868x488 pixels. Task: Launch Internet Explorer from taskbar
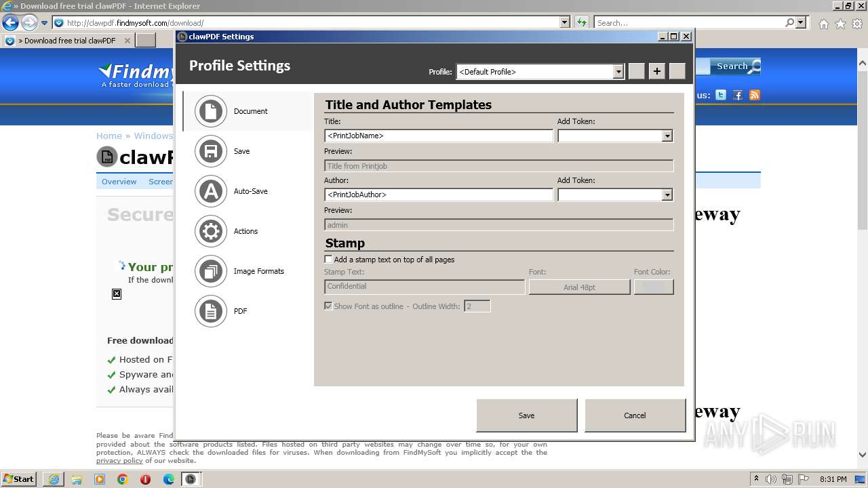click(54, 479)
